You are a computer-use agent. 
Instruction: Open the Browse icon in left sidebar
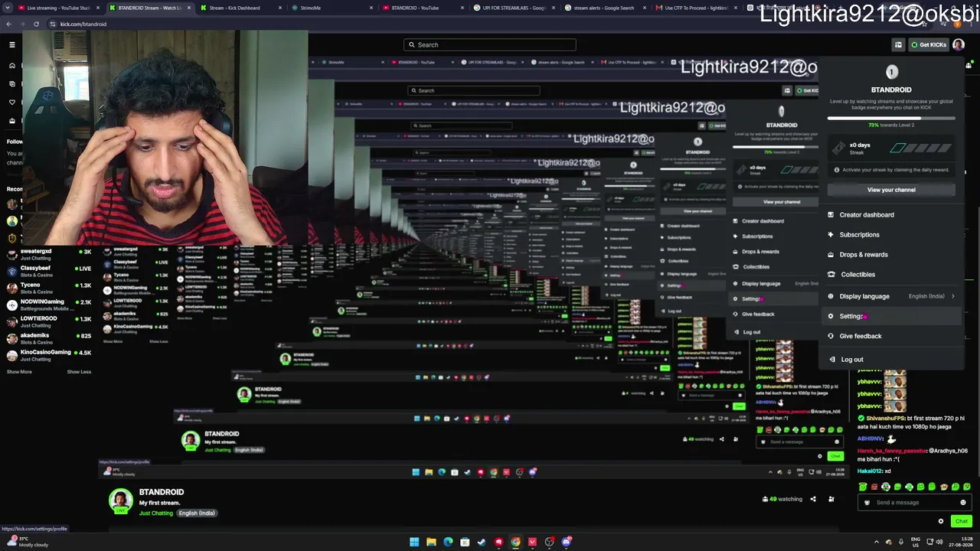tap(11, 83)
